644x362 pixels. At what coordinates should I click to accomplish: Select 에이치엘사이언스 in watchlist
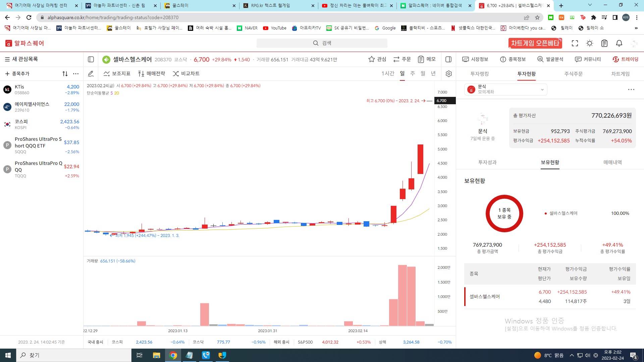(x=42, y=107)
